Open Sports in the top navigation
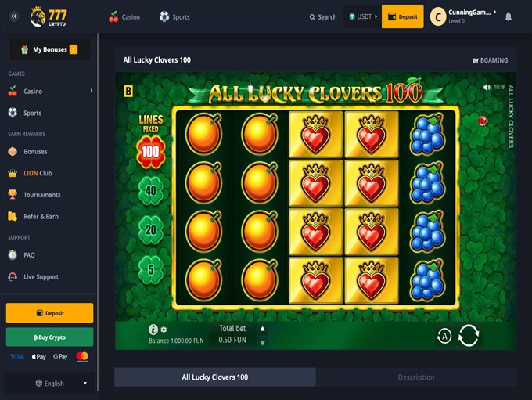The image size is (532, 400). coord(174,16)
